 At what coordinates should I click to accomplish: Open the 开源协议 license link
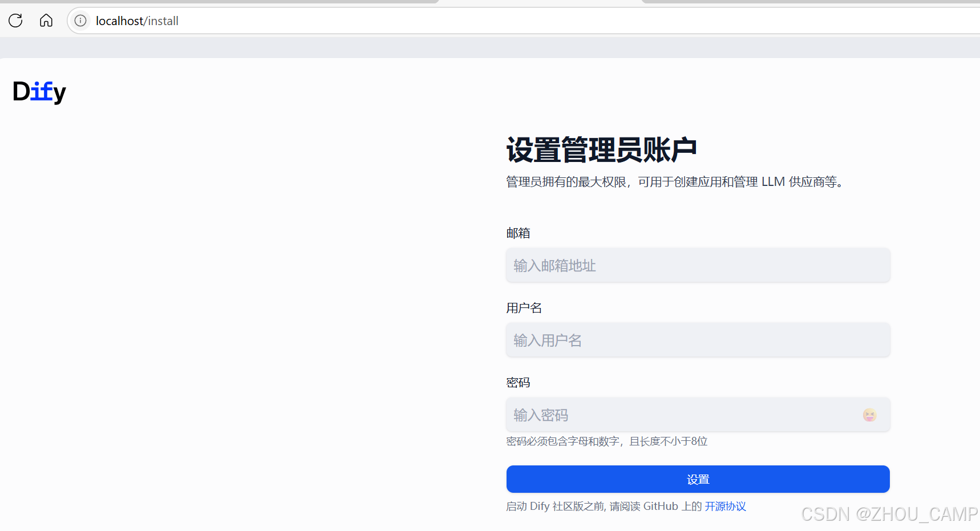[725, 506]
